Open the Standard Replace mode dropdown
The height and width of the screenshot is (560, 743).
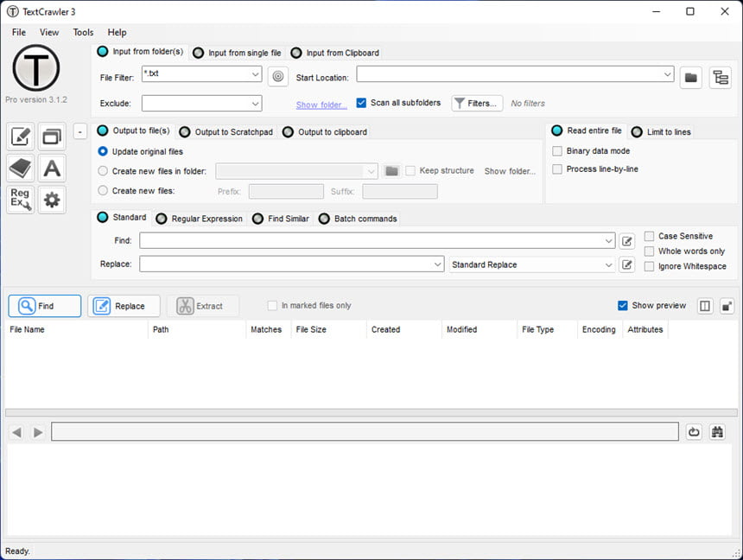[608, 264]
